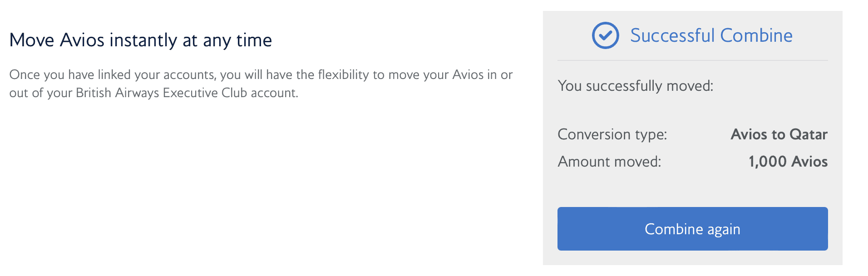The width and height of the screenshot is (868, 276).
Task: Click the "Avios to Qatar" value
Action: (779, 134)
